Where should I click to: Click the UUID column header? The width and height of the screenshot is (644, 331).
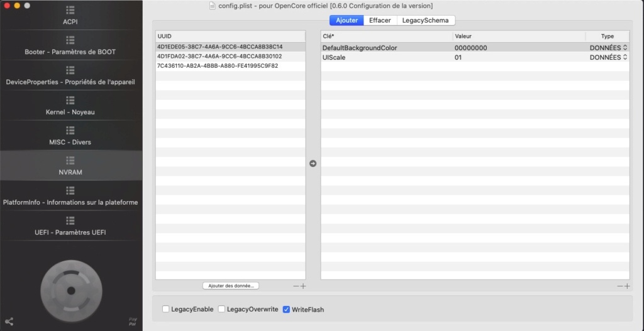[230, 36]
